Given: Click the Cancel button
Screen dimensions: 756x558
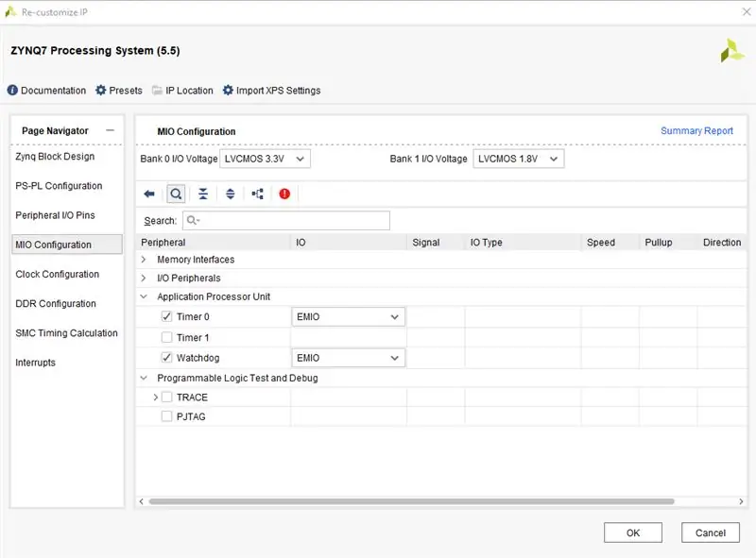Looking at the screenshot, I should point(711,533).
